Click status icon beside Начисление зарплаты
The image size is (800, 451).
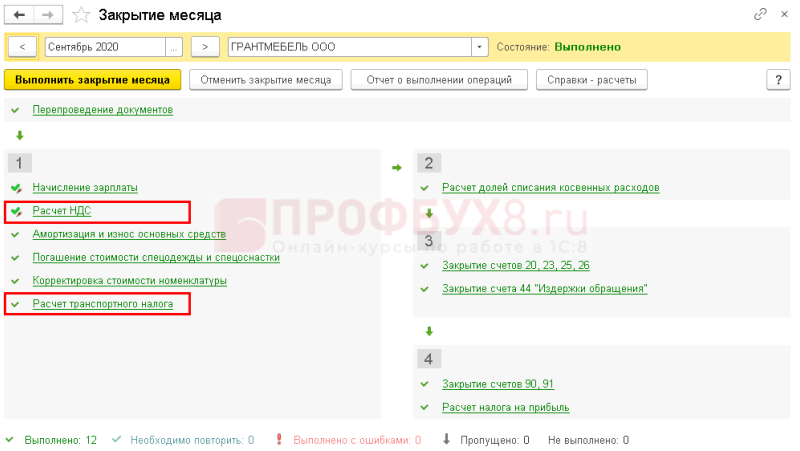coord(16,188)
